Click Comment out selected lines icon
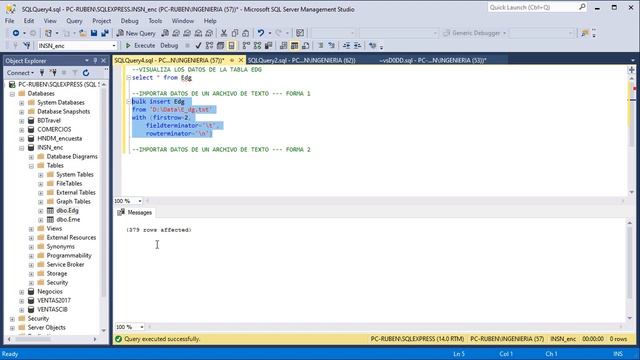The image size is (640, 360). (320, 45)
